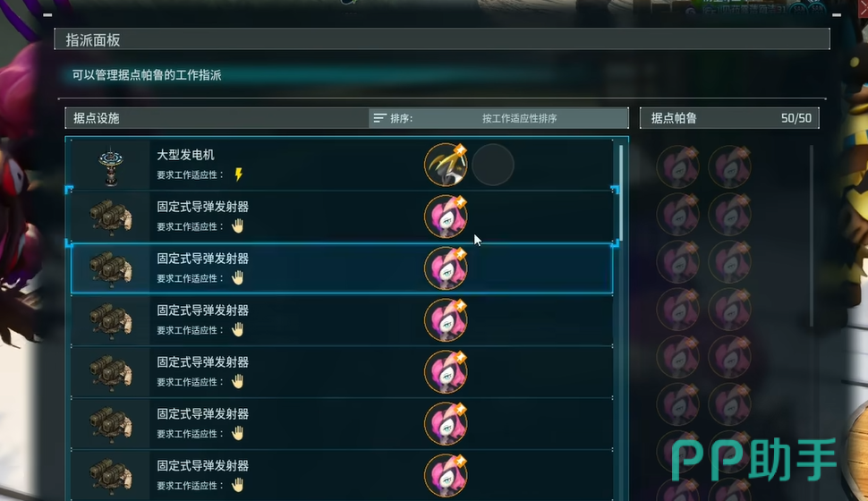Click the sort lines icon beside 排序
The image size is (868, 501).
[379, 118]
